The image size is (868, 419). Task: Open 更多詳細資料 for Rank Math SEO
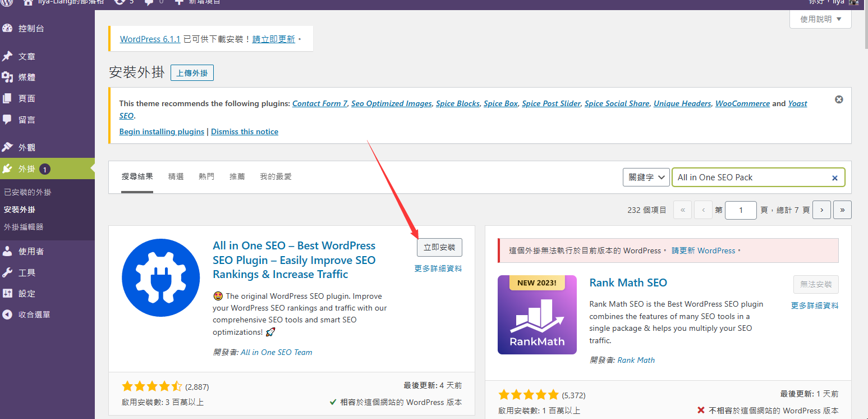(815, 306)
